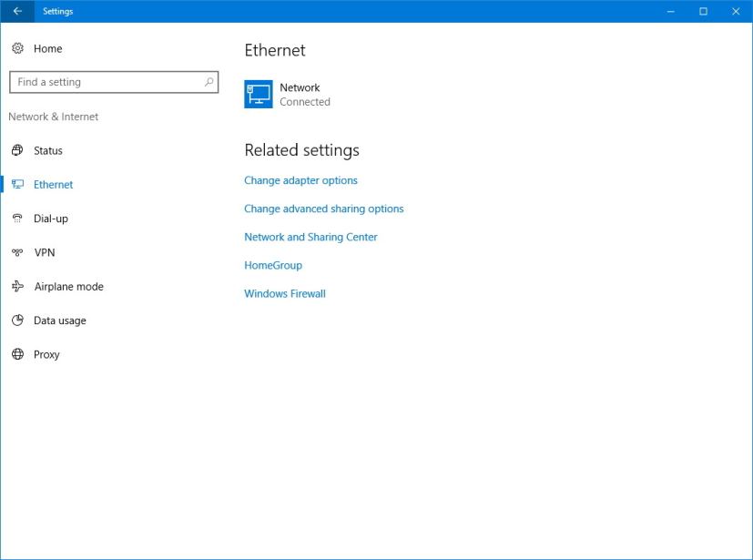This screenshot has height=560, width=753.
Task: Maximize the Settings window
Action: (703, 11)
